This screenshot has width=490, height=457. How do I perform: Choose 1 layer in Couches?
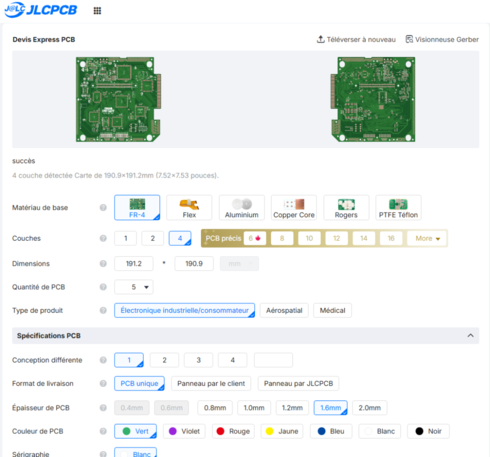point(125,238)
